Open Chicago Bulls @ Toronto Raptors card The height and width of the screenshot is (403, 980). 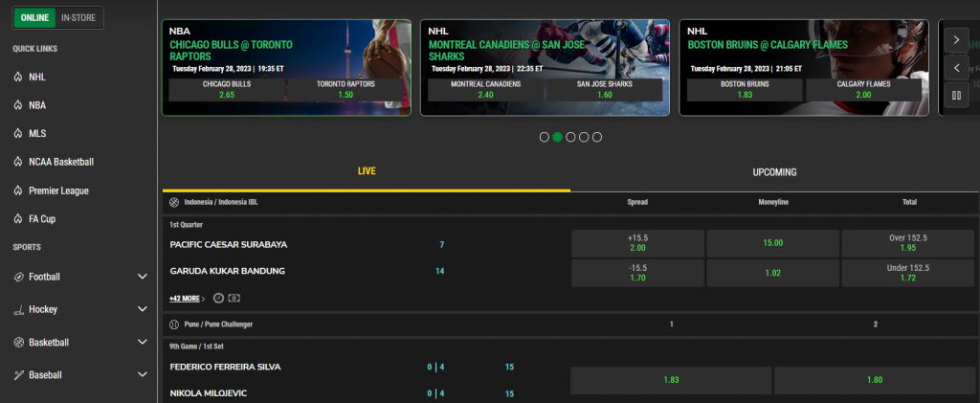286,67
